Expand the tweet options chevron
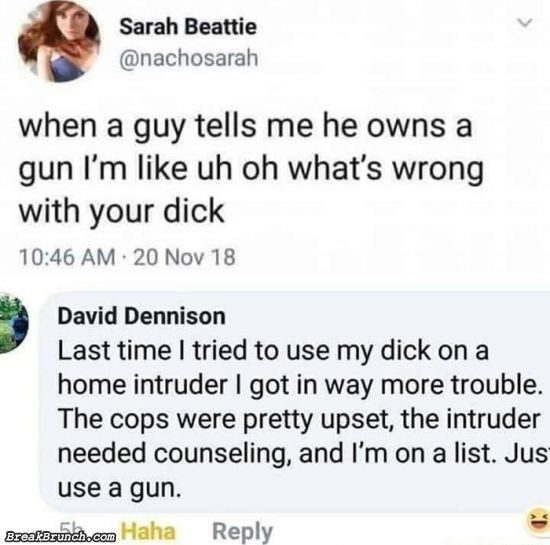This screenshot has width=550, height=545. 525,23
